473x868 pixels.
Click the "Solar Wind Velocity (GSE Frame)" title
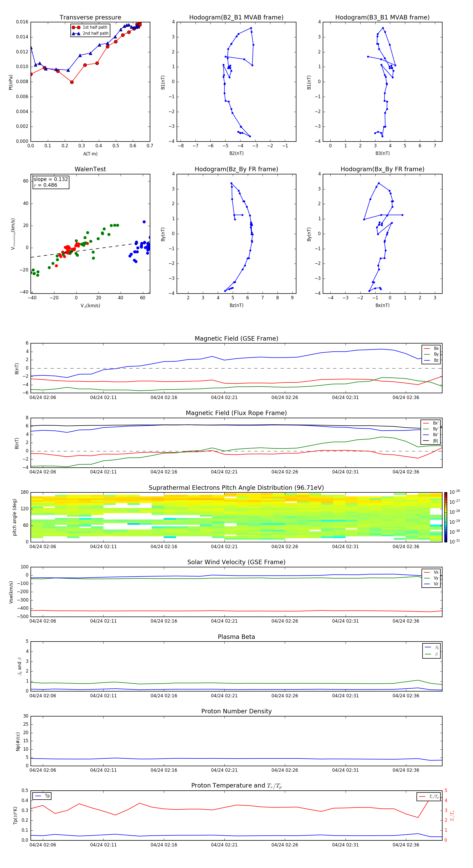point(236,562)
